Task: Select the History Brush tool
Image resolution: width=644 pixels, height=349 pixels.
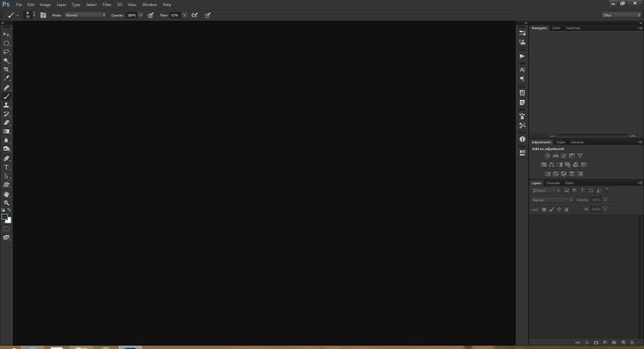Action: point(6,114)
